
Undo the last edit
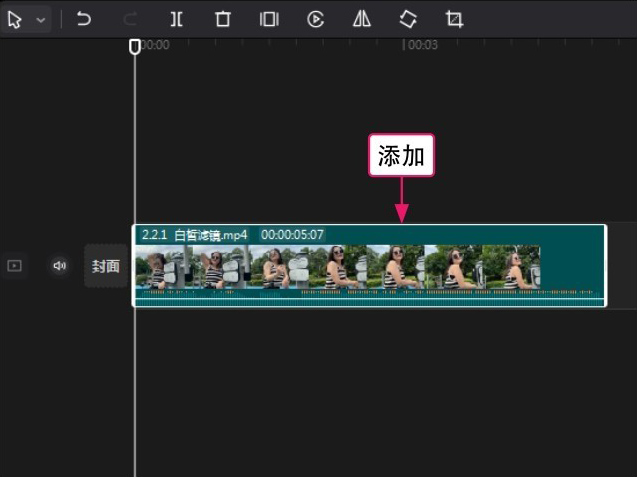click(84, 19)
